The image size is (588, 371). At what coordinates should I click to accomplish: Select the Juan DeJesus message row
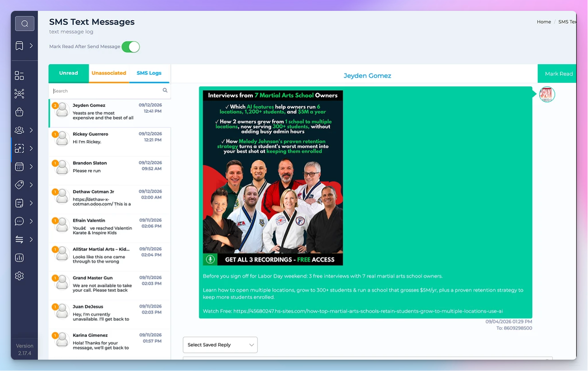point(109,314)
